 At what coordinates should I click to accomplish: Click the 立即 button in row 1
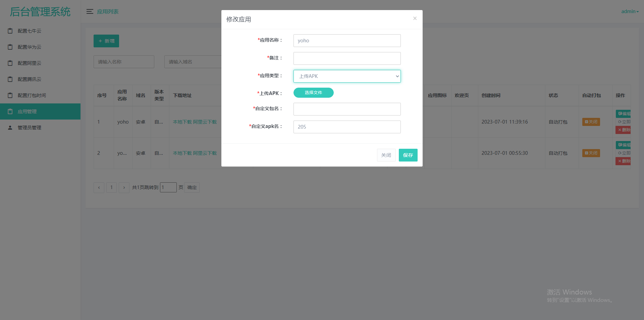[624, 122]
